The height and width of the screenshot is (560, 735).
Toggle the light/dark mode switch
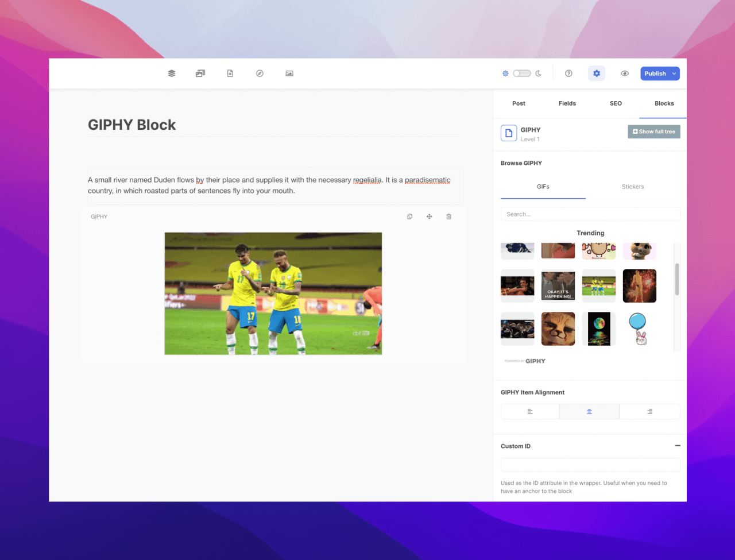521,74
